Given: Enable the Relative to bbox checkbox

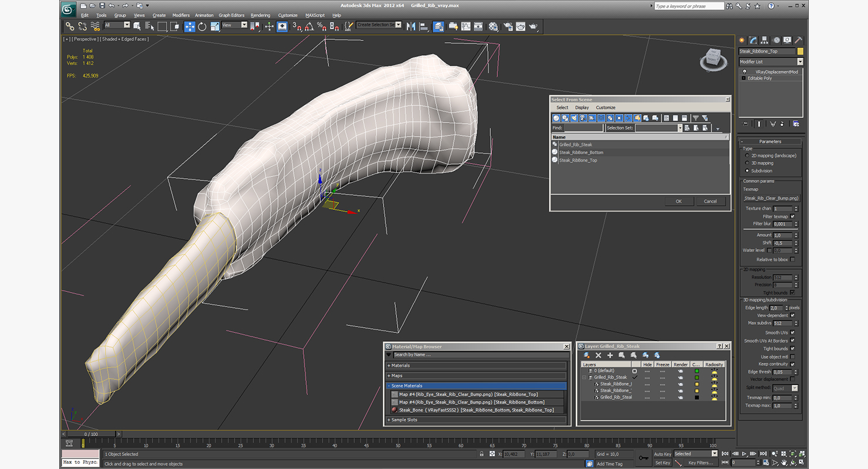Looking at the screenshot, I should coord(792,259).
